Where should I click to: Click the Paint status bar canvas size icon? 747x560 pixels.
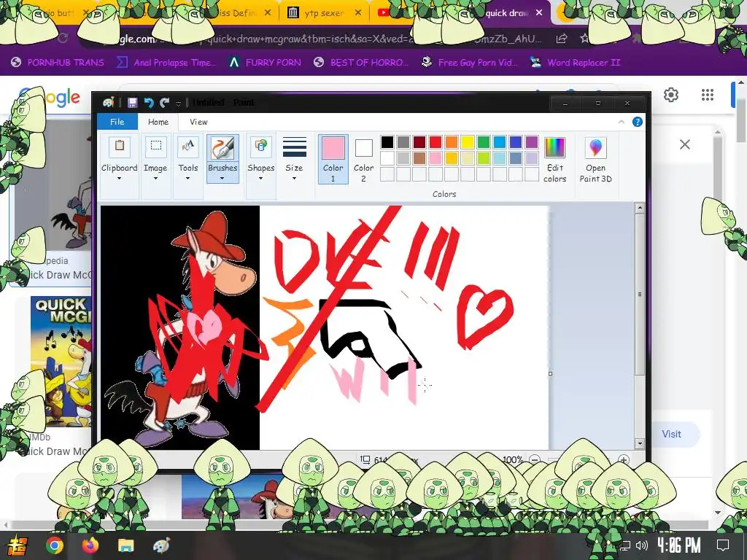[x=365, y=459]
